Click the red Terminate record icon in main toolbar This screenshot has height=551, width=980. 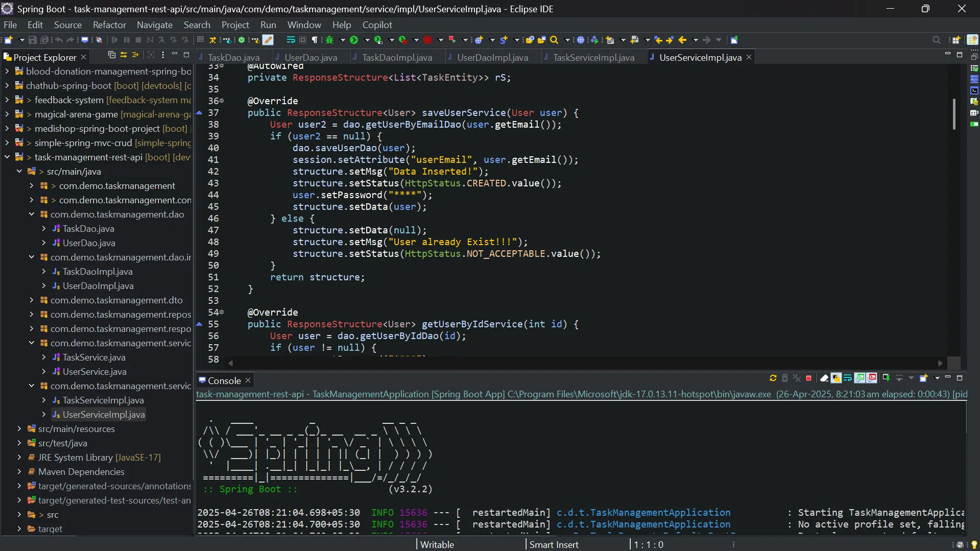pyautogui.click(x=427, y=40)
